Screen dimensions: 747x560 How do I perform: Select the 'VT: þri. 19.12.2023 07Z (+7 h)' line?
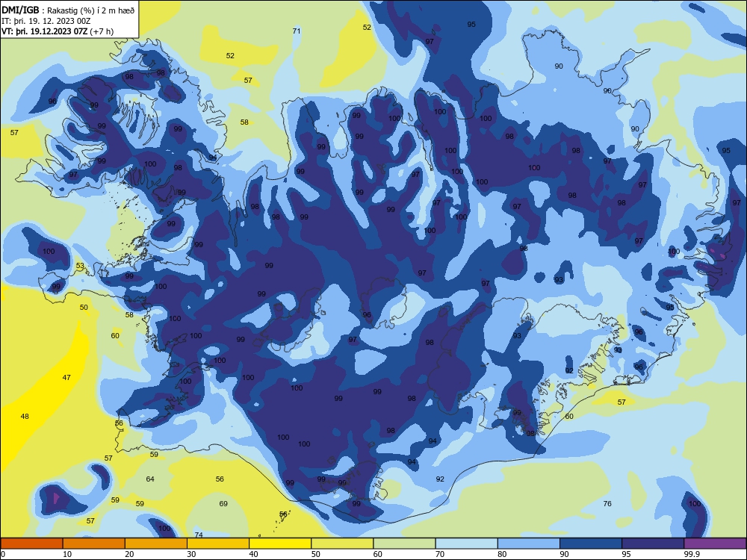click(58, 31)
